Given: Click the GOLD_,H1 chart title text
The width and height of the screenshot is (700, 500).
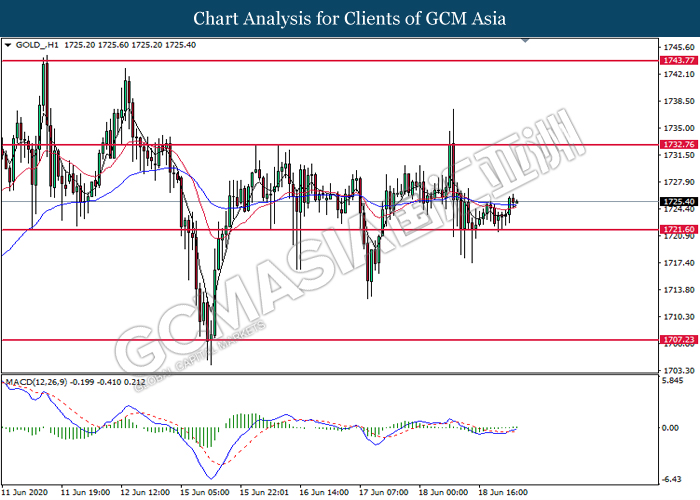Looking at the screenshot, I should tap(37, 45).
